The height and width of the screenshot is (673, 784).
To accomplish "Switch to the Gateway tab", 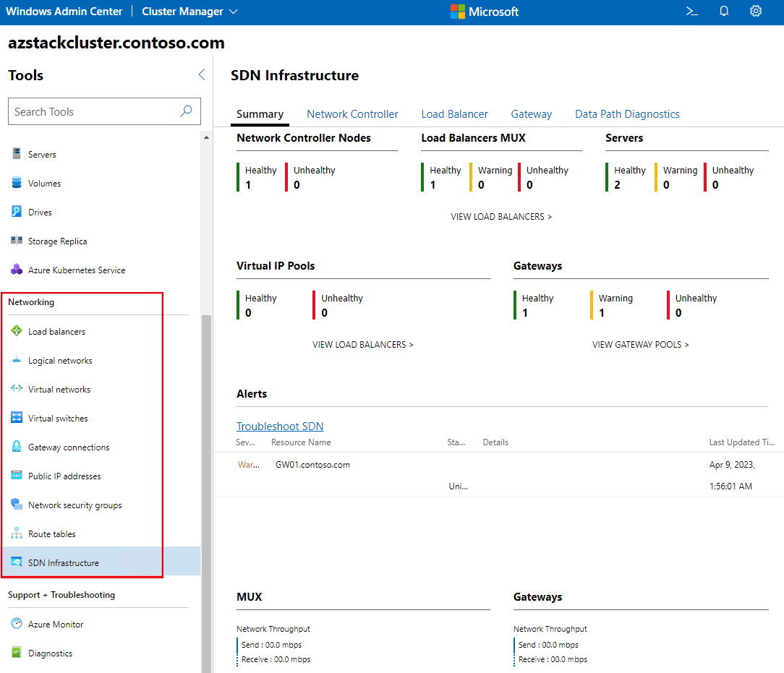I will [532, 114].
